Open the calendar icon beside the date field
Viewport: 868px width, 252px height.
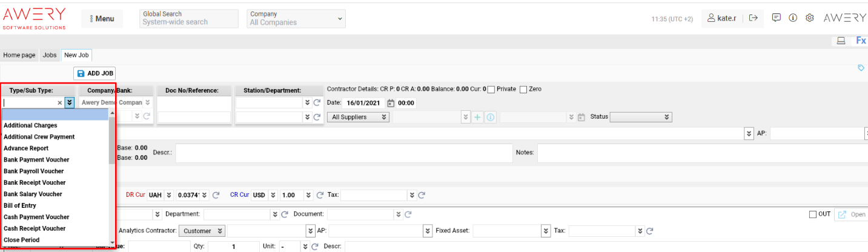391,103
